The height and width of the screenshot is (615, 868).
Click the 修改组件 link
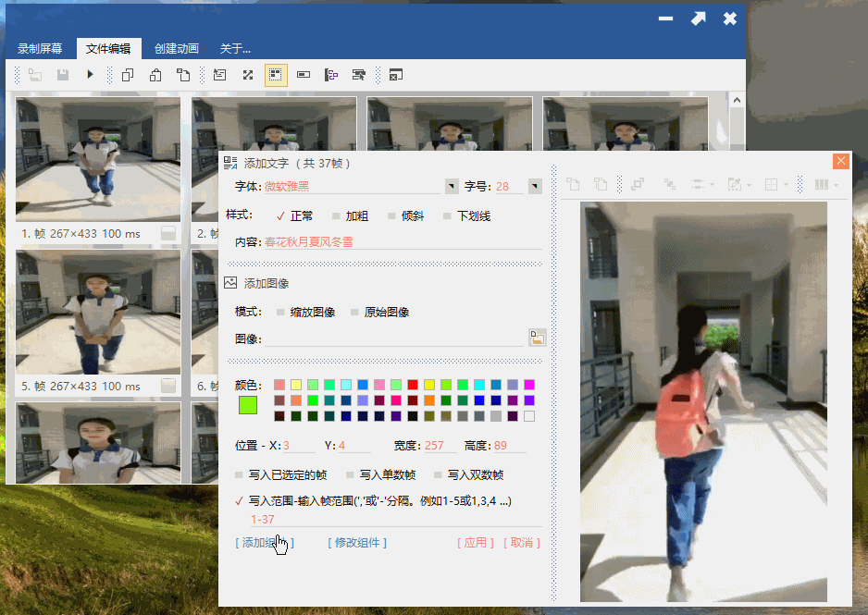(357, 543)
